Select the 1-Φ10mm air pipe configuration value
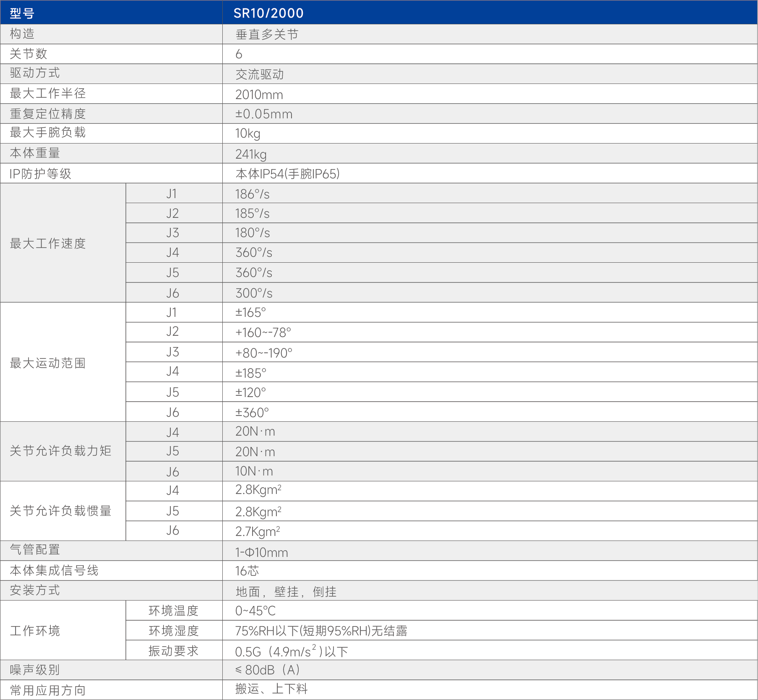The image size is (758, 700). [261, 552]
